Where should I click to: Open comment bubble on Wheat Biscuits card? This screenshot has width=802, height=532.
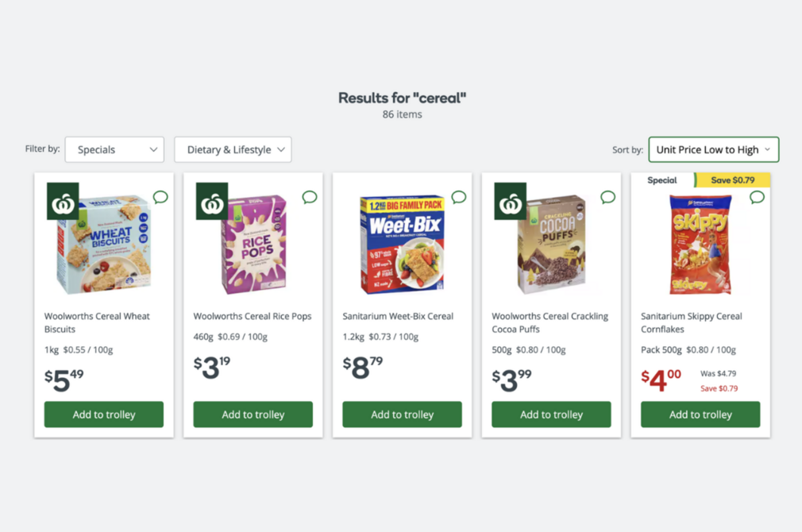coord(160,197)
